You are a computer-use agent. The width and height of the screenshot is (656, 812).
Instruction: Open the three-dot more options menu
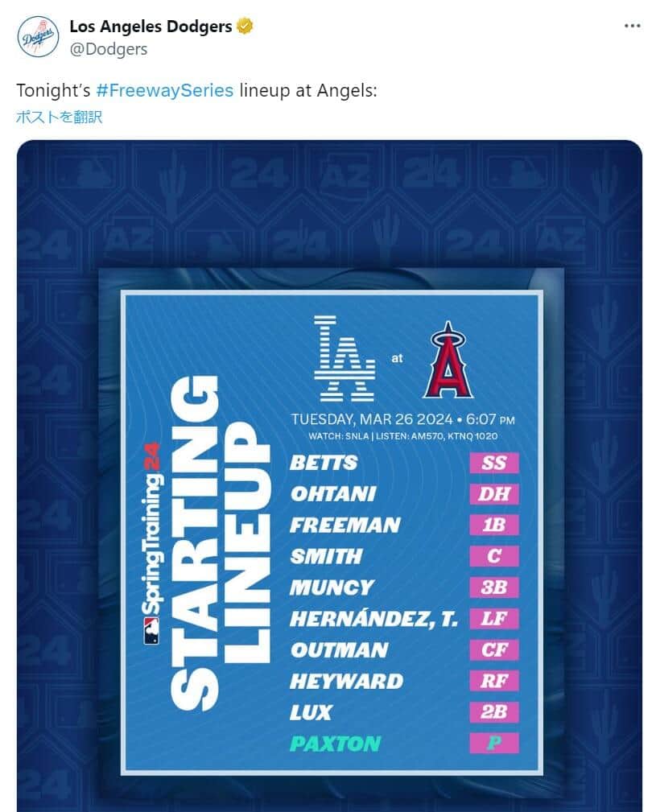(x=633, y=26)
